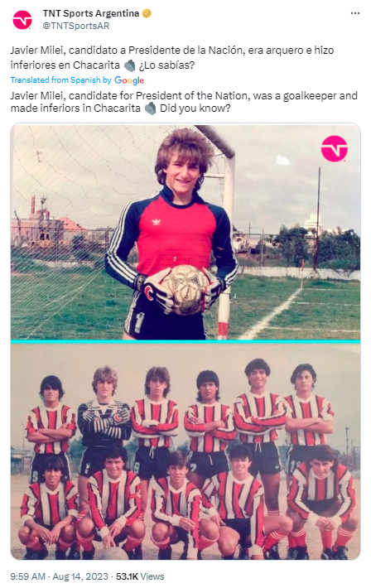Click the emoji after the word Chacarita in Spanish text

pos(129,65)
